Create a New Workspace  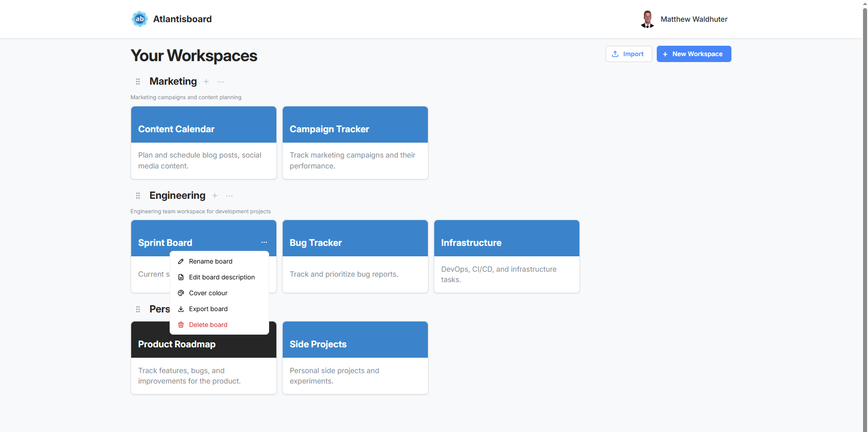693,54
